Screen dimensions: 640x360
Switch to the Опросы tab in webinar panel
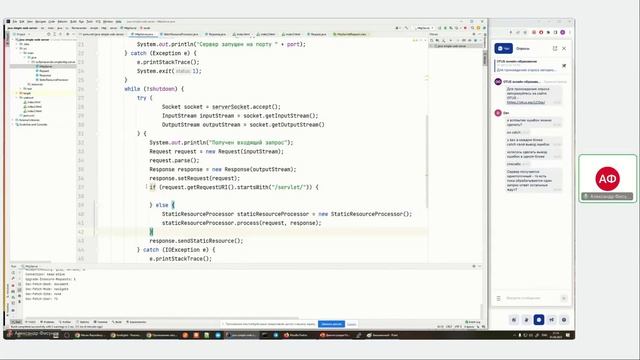tap(523, 49)
